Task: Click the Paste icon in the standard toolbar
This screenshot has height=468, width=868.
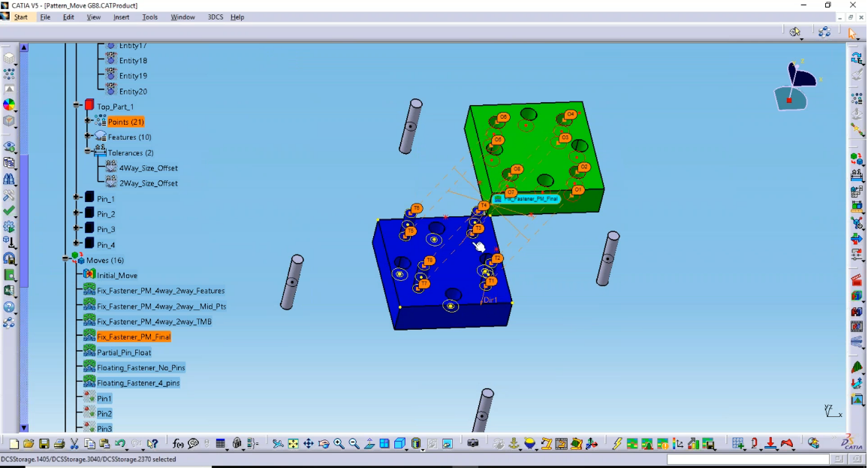Action: point(103,442)
